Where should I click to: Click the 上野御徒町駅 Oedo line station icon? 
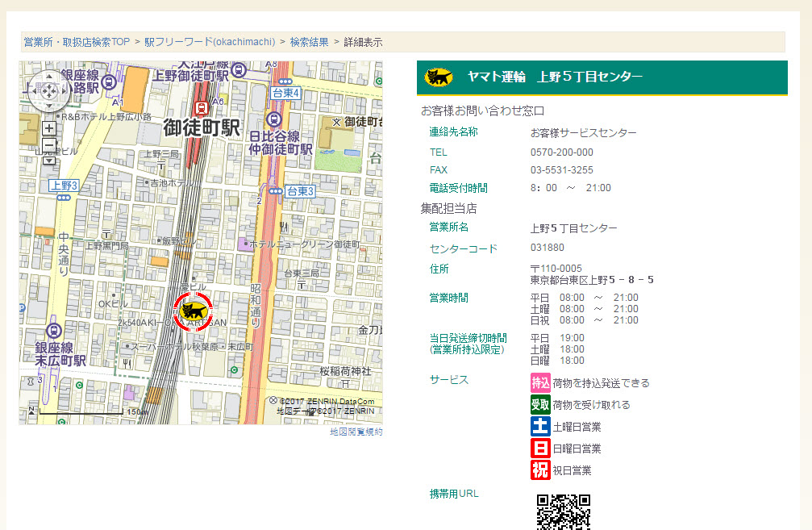tap(238, 69)
